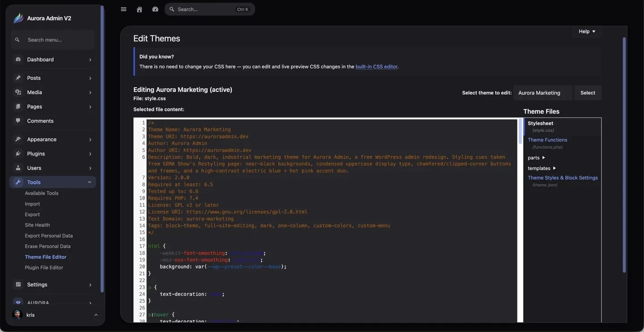This screenshot has width=644, height=332.
Task: Click 'Version: 2.0.0' code line
Action: tap(168, 177)
